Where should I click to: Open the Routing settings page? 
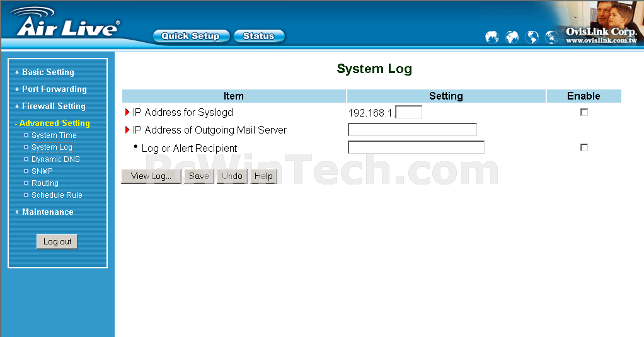click(x=45, y=183)
